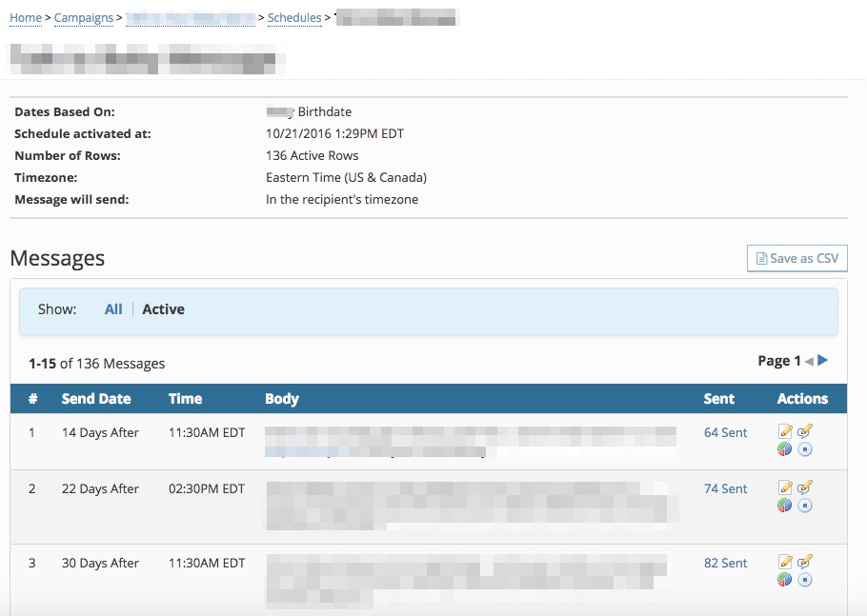Click the edit page icon for message 1
This screenshot has width=867, height=616.
pos(785,431)
